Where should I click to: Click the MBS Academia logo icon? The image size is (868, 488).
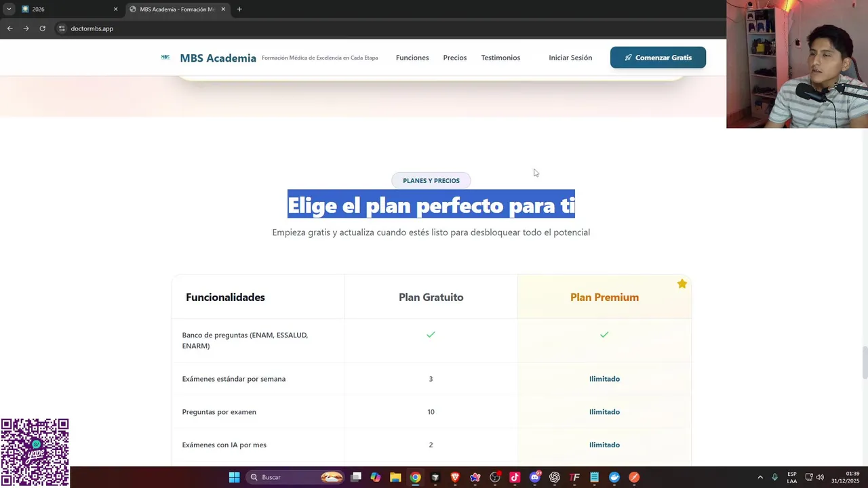[x=165, y=57]
